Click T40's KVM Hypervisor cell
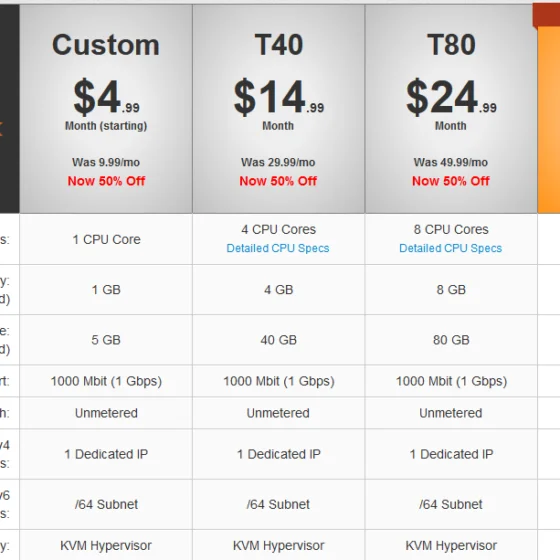 (279, 545)
